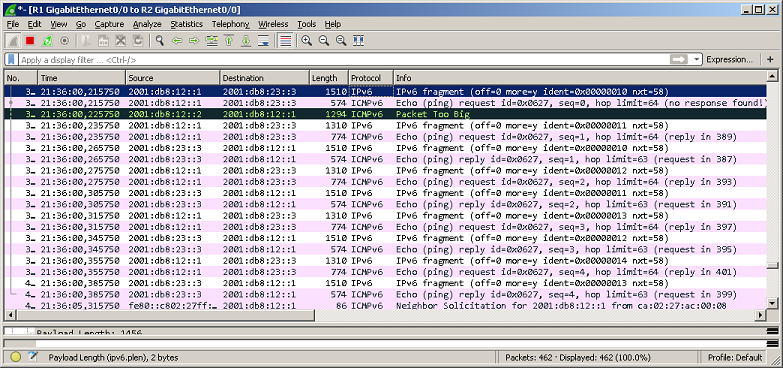783x368 pixels.
Task: Apply the display filter arrow button
Action: (679, 59)
